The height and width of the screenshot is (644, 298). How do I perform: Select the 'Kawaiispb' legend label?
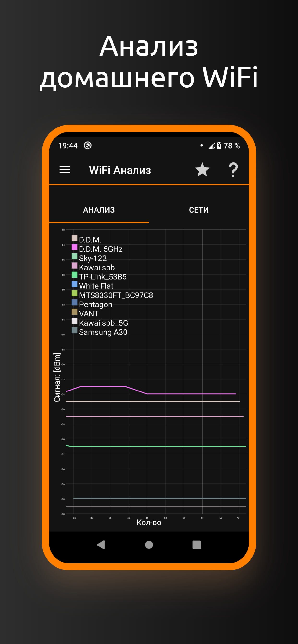click(97, 268)
